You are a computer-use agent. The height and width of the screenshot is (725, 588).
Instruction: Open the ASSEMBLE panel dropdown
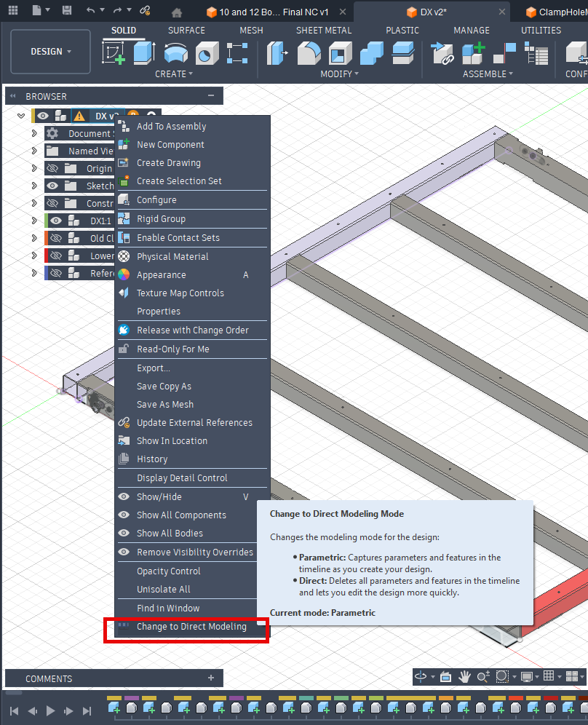pos(488,74)
